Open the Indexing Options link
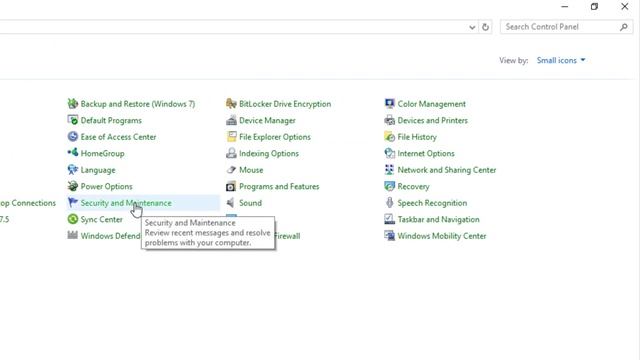This screenshot has height=360, width=640. point(269,153)
